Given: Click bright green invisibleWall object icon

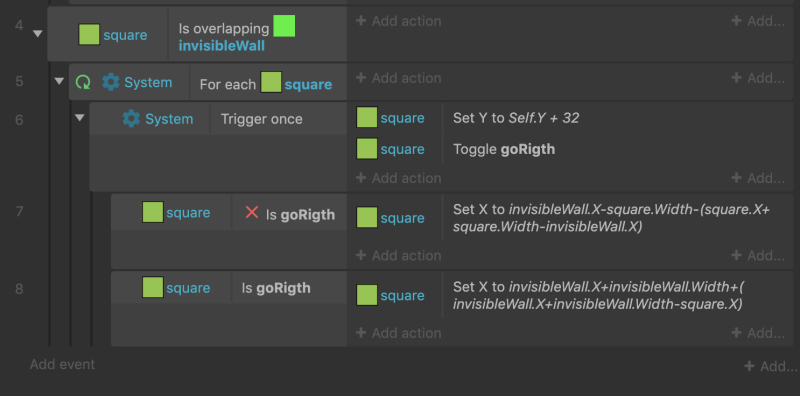Looking at the screenshot, I should (284, 26).
